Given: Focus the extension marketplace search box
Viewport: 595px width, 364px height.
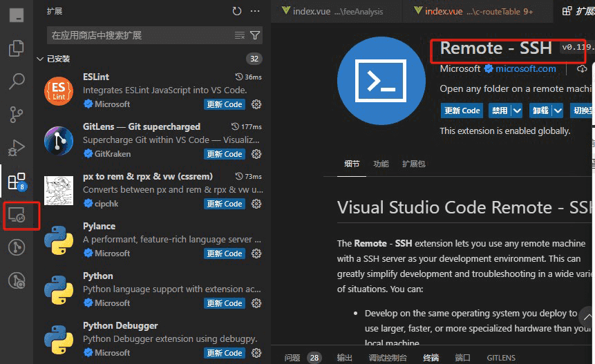Looking at the screenshot, I should 140,35.
